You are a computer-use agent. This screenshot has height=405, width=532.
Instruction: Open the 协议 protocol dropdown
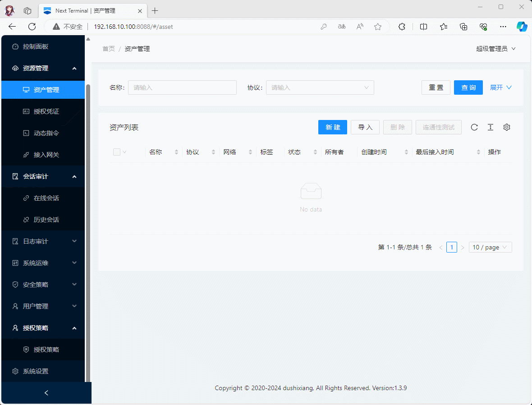(320, 87)
